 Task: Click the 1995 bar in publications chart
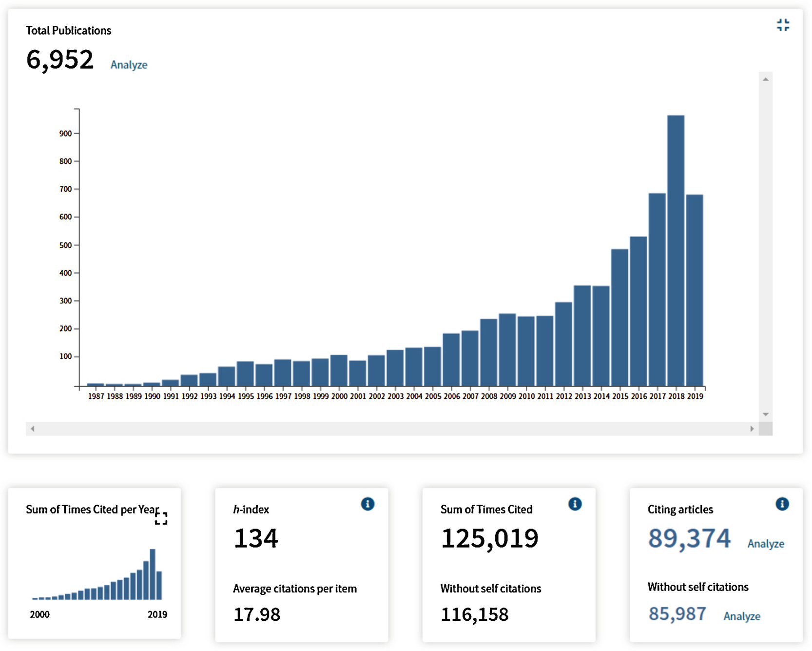tap(245, 374)
